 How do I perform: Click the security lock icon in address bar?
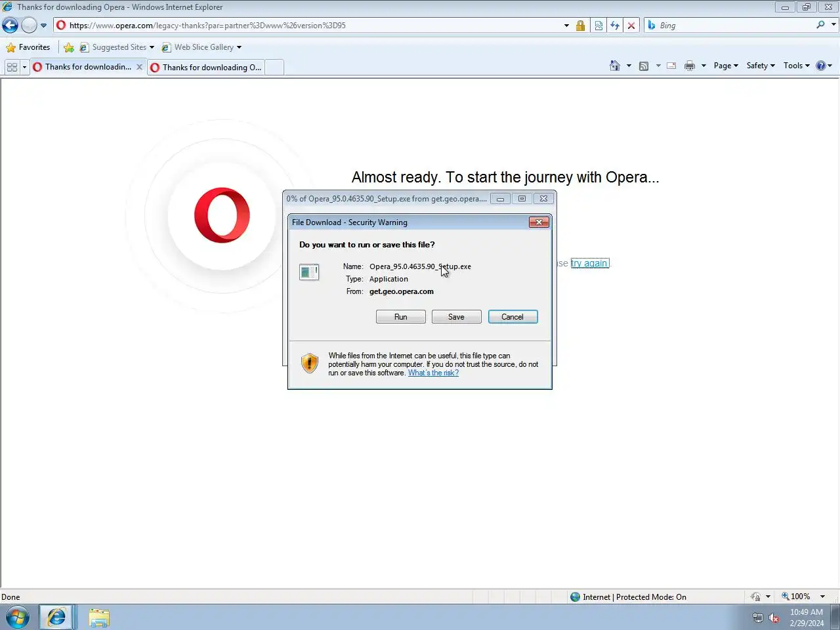pos(580,26)
